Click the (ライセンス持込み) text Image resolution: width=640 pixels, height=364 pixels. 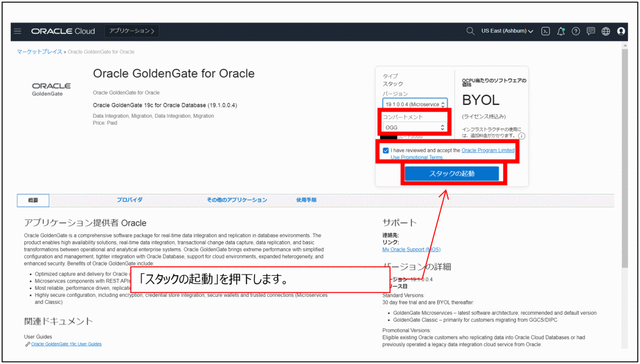[x=484, y=116]
